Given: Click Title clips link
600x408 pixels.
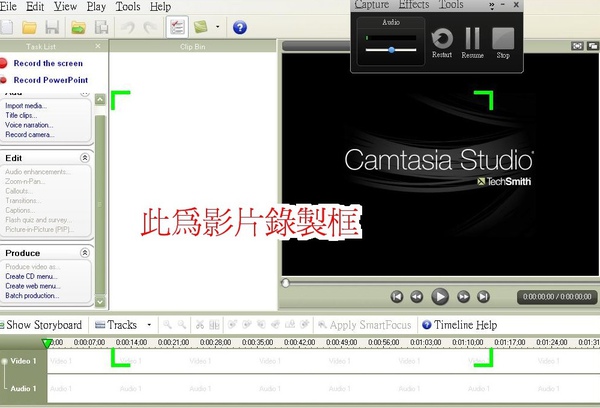Looking at the screenshot, I should click(x=21, y=115).
